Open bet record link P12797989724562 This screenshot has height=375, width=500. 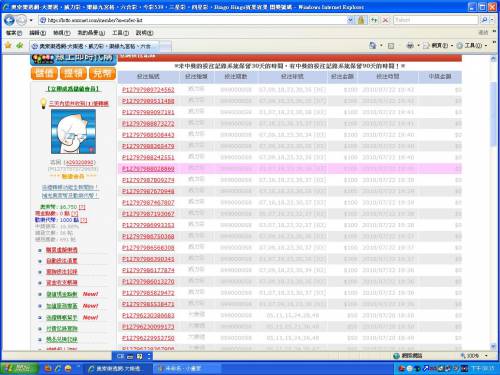[148, 90]
